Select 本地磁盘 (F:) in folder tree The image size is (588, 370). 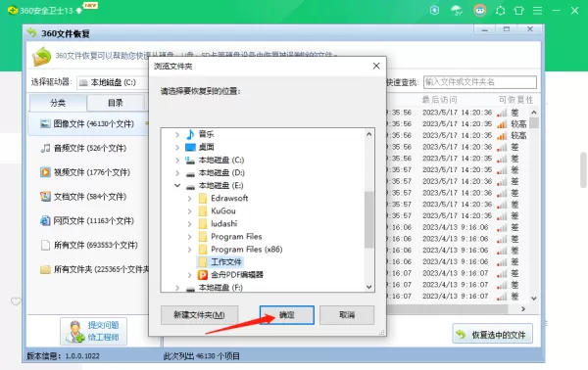point(220,288)
